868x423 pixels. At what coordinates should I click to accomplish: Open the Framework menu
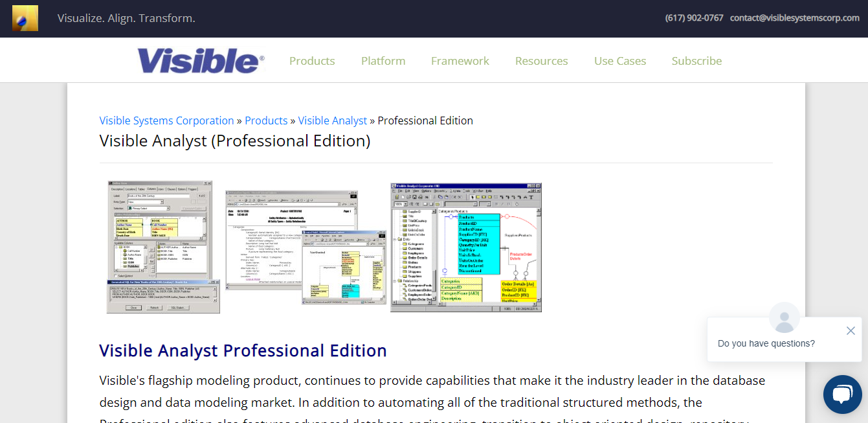click(x=460, y=61)
